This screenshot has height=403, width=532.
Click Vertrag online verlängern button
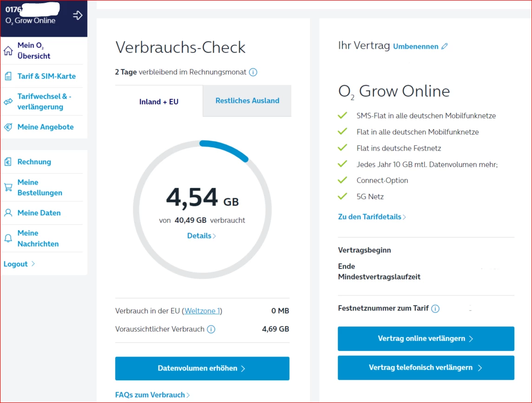tap(426, 338)
